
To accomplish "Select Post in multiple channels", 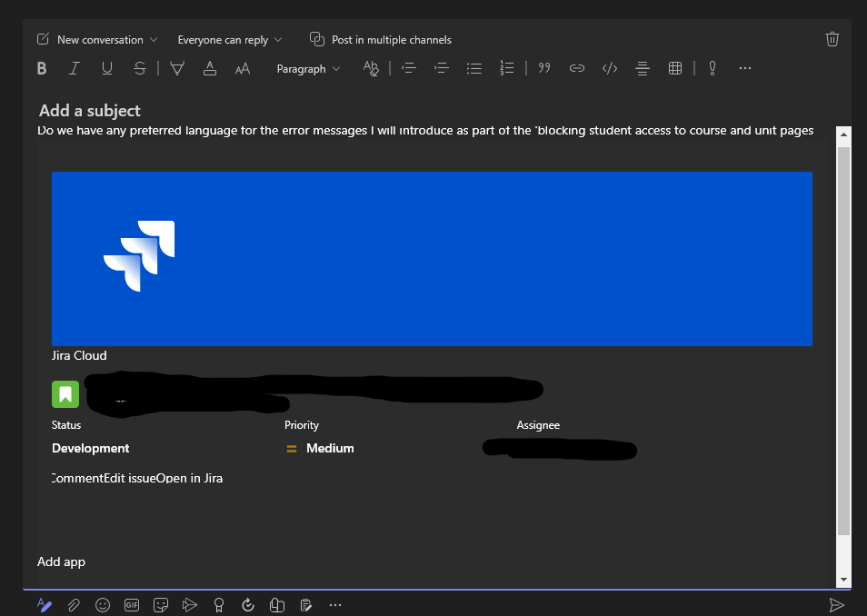I will tap(381, 39).
